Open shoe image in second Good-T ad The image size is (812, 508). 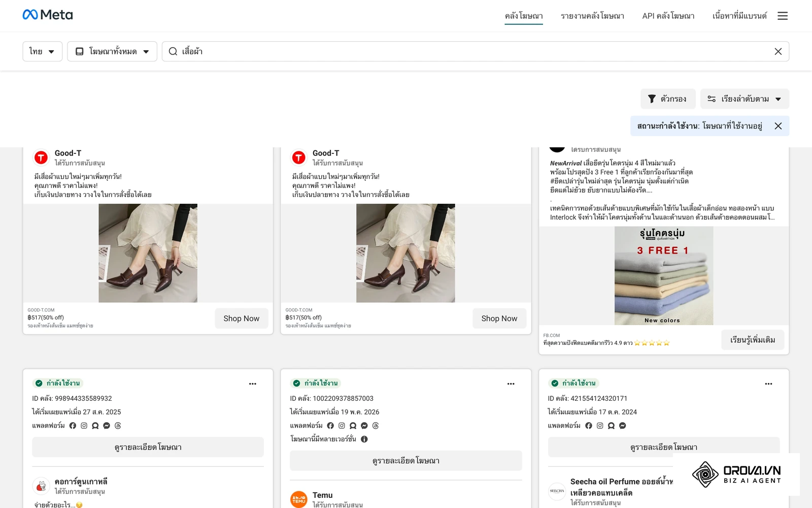click(405, 253)
